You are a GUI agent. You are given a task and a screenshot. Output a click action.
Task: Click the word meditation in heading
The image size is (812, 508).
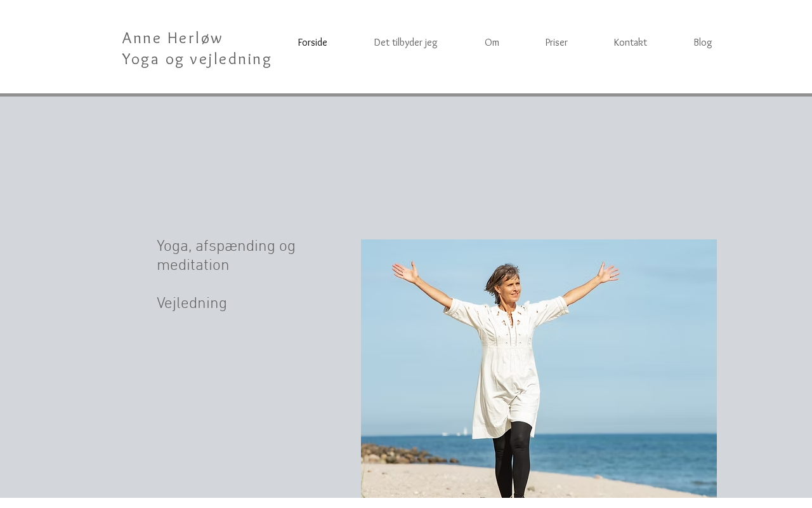pos(193,265)
